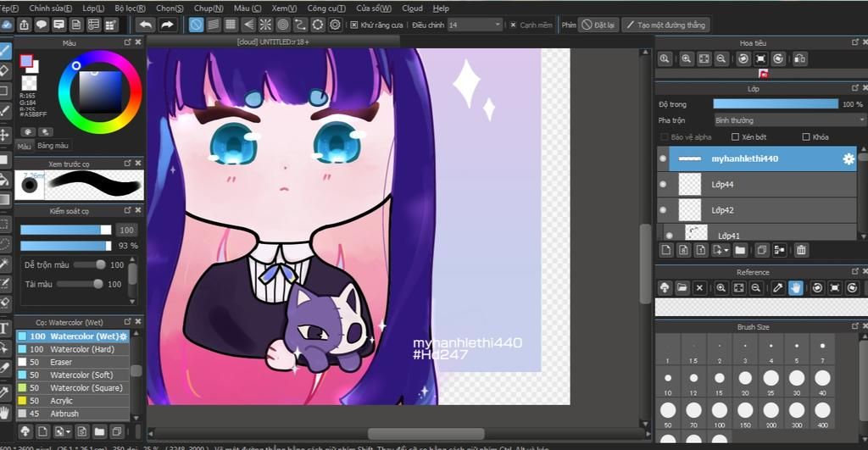Select the Move tool in left toolbar

tap(4, 135)
